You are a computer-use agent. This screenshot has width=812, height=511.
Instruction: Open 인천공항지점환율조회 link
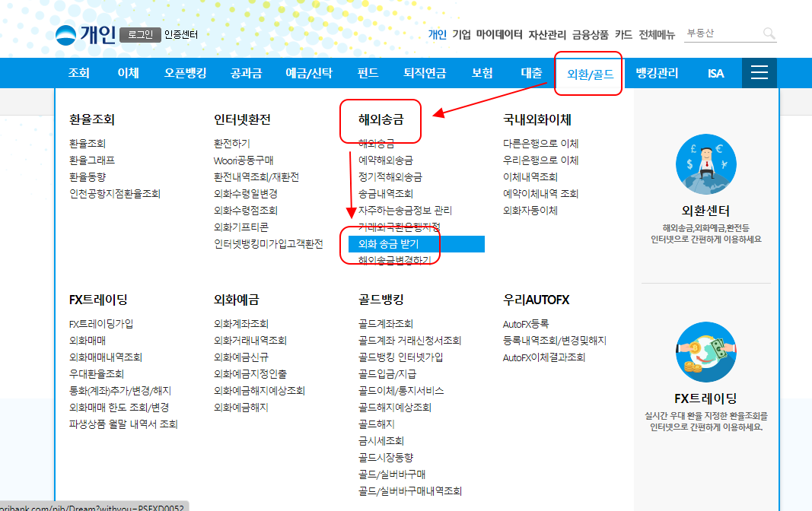pyautogui.click(x=115, y=193)
